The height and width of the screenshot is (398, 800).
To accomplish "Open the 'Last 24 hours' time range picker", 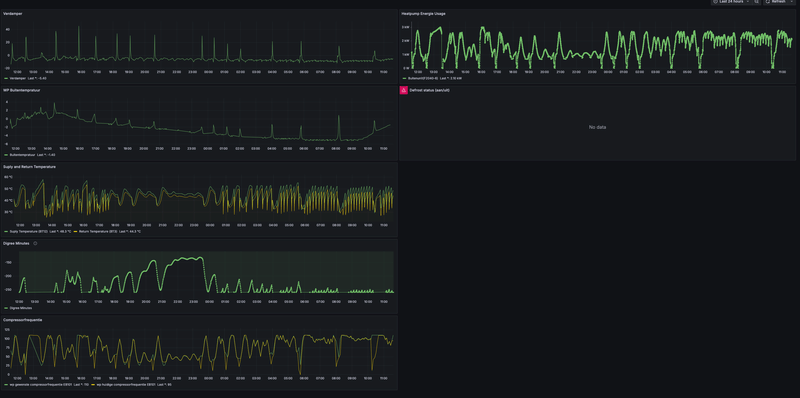I will pyautogui.click(x=731, y=2).
